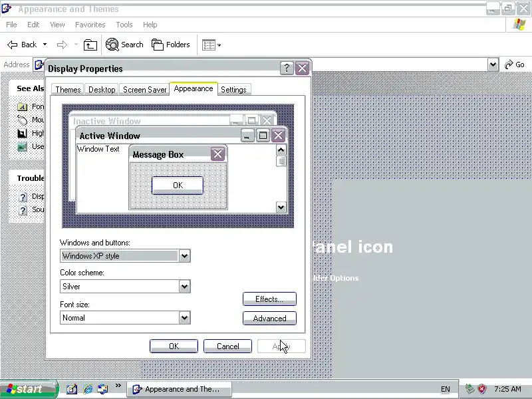The width and height of the screenshot is (532, 399).
Task: Click the EN language indicator
Action: pos(445,389)
